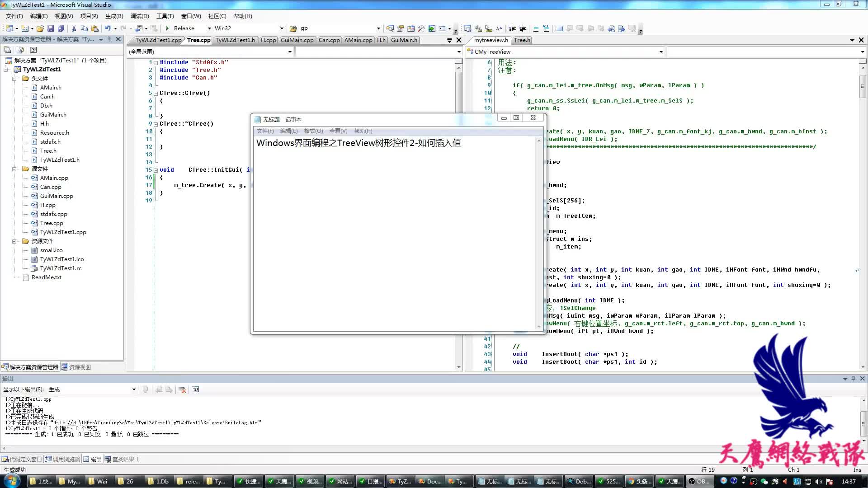This screenshot has height=488, width=868.
Task: Click the 资源视图 tab icon
Action: coord(65,367)
